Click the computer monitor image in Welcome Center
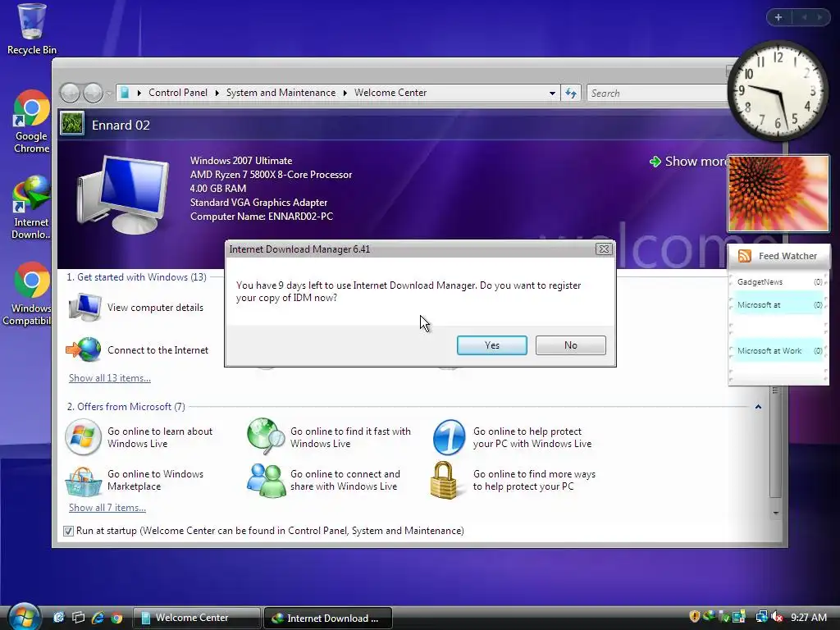Viewport: 840px width, 630px height. (x=124, y=194)
